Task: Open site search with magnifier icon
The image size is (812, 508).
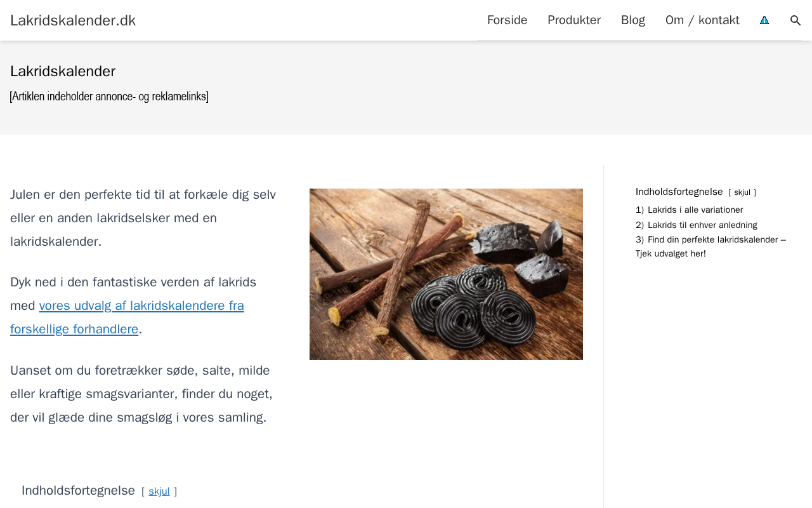Action: (x=796, y=20)
